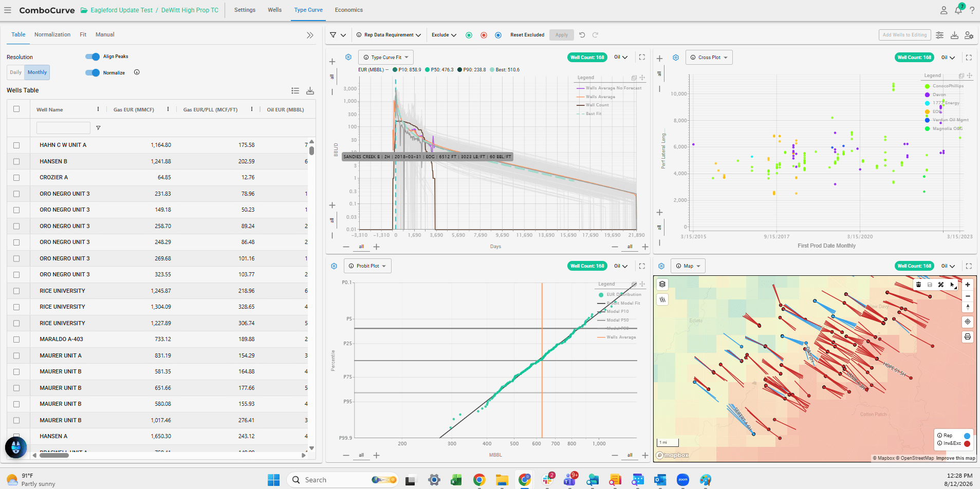Click the download icon in the chart toolbar
This screenshot has height=489, width=980.
point(954,35)
